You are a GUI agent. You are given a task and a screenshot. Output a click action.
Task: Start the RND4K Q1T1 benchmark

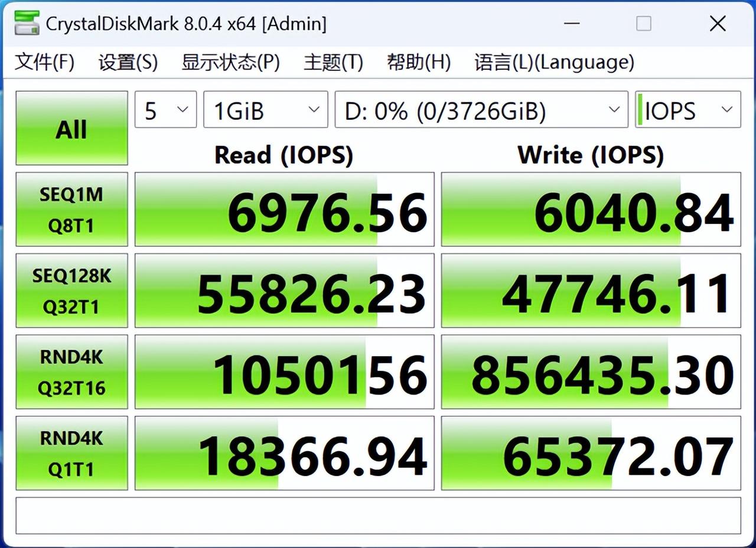(x=71, y=453)
